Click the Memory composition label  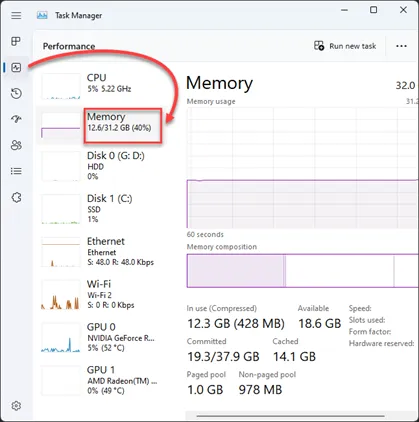click(x=222, y=247)
